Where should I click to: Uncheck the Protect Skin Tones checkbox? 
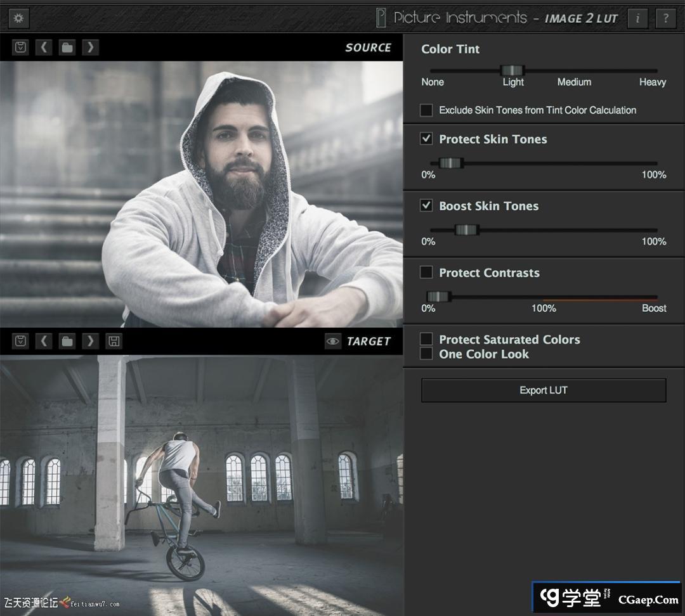(x=426, y=139)
